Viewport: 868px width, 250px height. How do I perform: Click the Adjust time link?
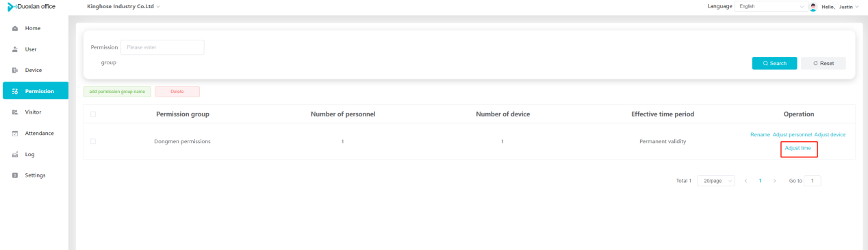click(x=798, y=148)
